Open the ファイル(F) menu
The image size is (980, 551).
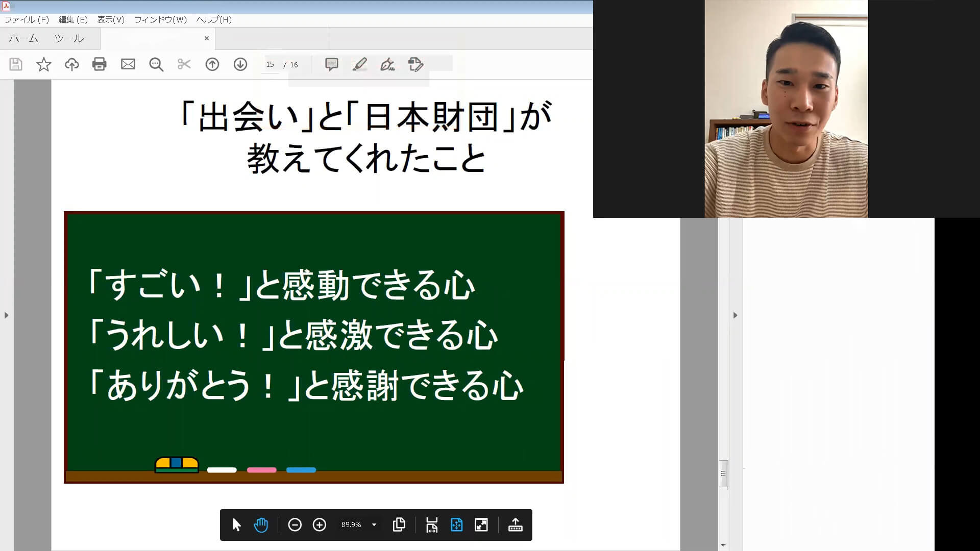(x=27, y=19)
